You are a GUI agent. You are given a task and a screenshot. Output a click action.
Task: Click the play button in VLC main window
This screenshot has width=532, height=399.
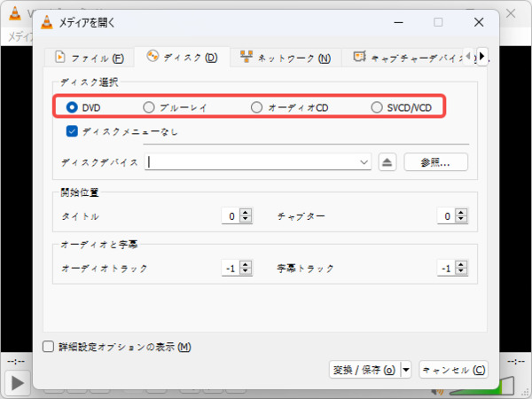(x=17, y=383)
